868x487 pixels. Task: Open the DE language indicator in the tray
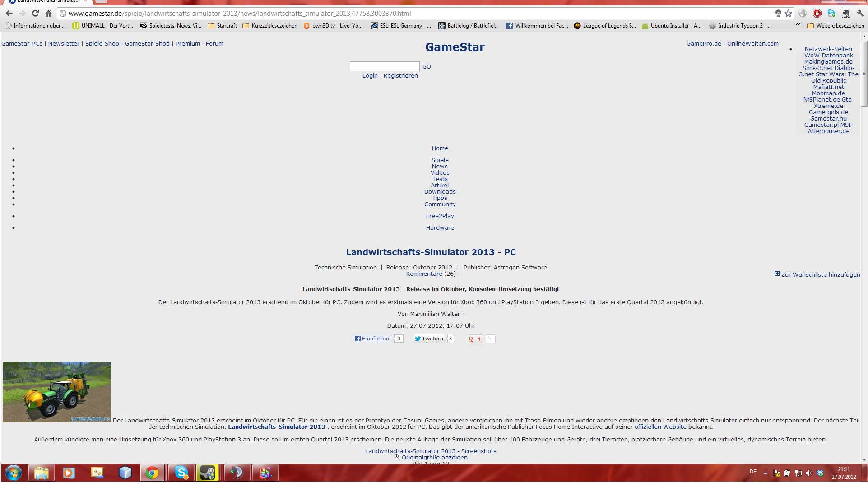(753, 472)
